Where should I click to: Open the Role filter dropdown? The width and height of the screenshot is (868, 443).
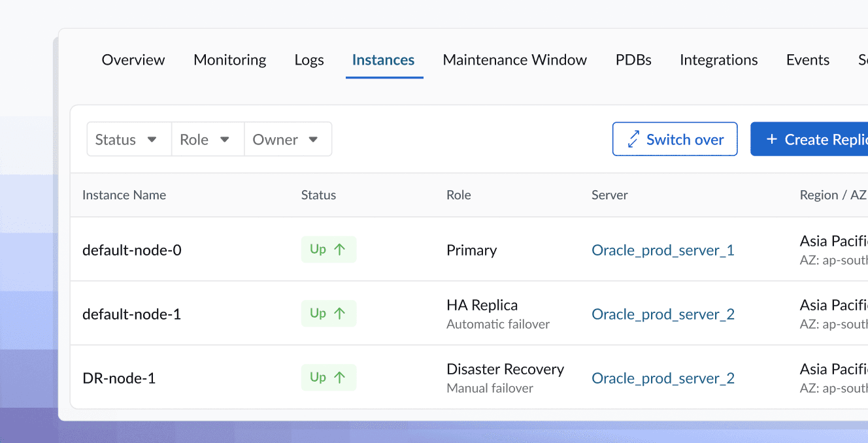pos(208,139)
